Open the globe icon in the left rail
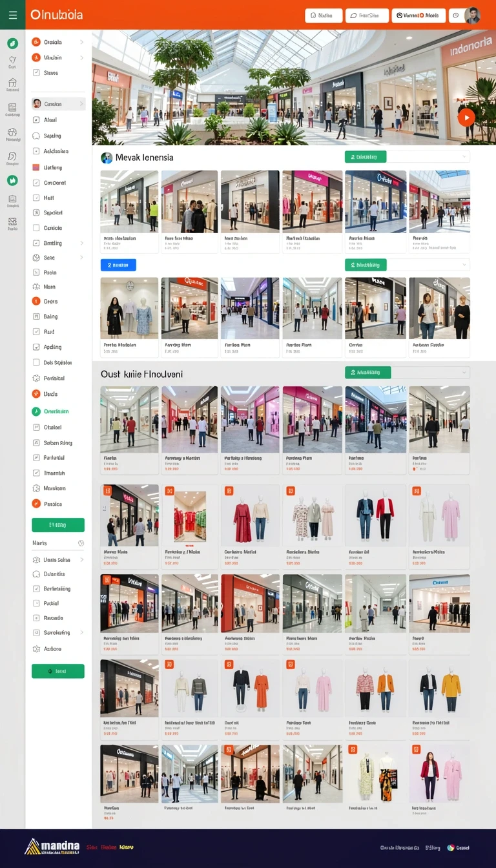Screen dimensions: 496x868 tap(12, 132)
